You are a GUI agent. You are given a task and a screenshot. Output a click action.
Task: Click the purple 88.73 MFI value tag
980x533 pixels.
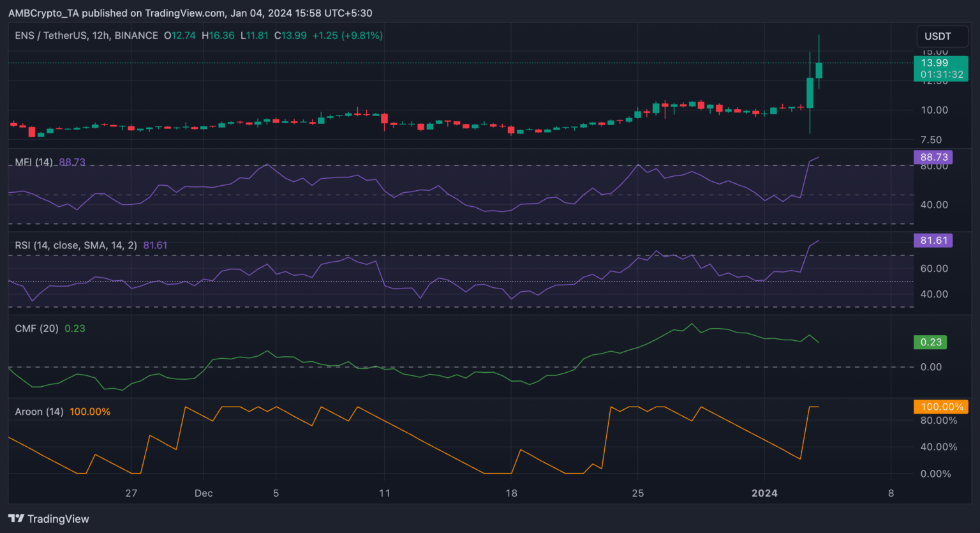click(933, 157)
